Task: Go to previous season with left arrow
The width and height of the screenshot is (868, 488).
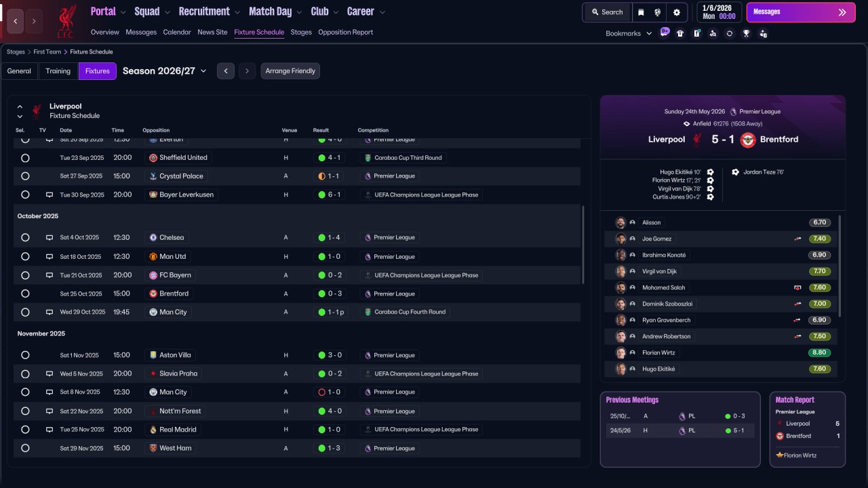Action: pos(226,71)
